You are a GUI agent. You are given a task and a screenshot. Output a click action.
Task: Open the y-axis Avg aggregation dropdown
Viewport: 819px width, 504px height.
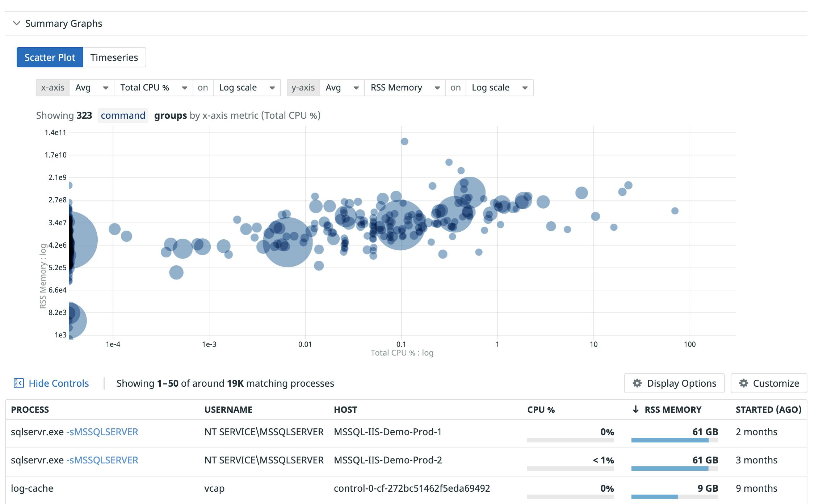pos(341,87)
